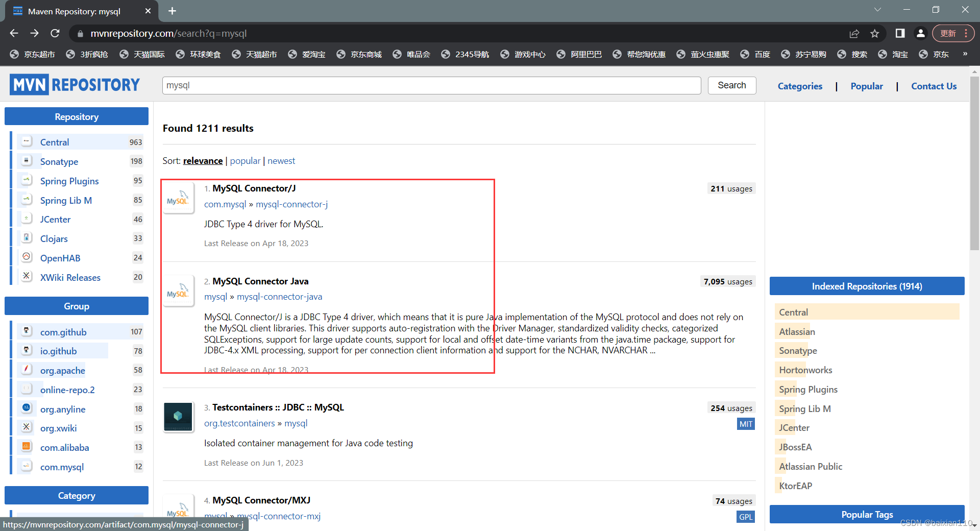Click the MySQL Connector Java logo thumbnail
The height and width of the screenshot is (531, 980).
tap(178, 291)
